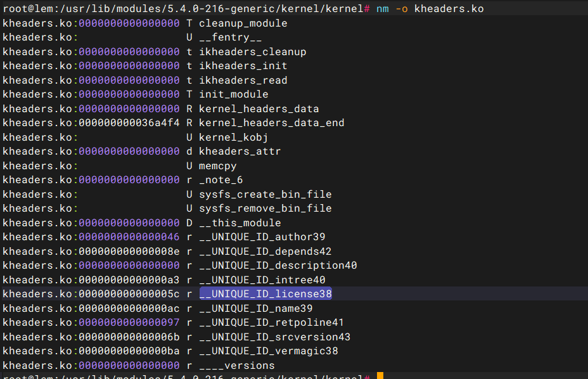Image resolution: width=588 pixels, height=379 pixels.
Task: Click the kernel_headers_data_end symbol
Action: (271, 123)
